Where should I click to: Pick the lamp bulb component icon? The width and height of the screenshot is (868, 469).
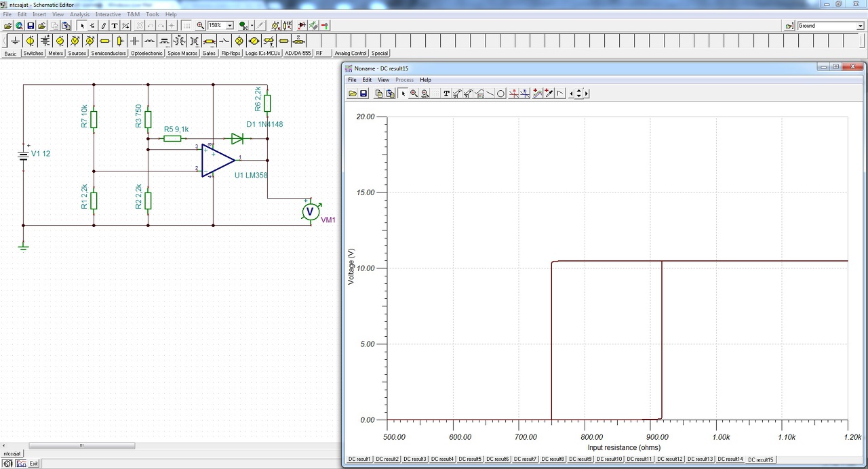coord(239,41)
